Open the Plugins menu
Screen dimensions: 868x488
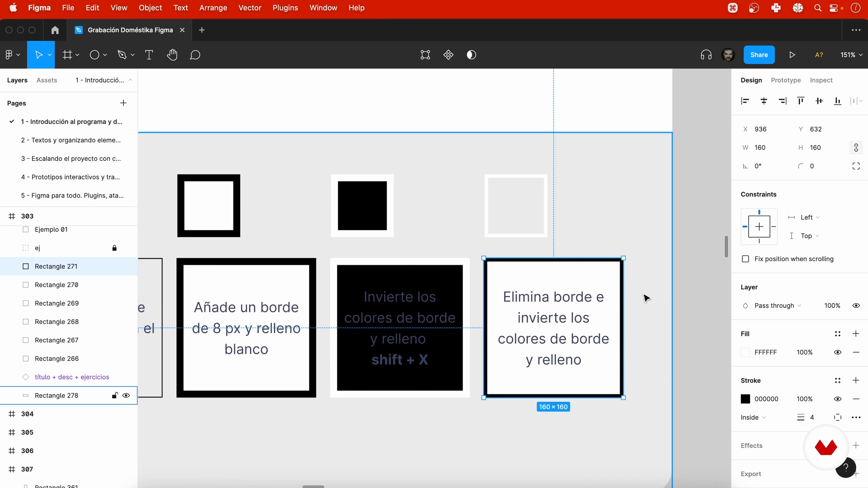[285, 8]
